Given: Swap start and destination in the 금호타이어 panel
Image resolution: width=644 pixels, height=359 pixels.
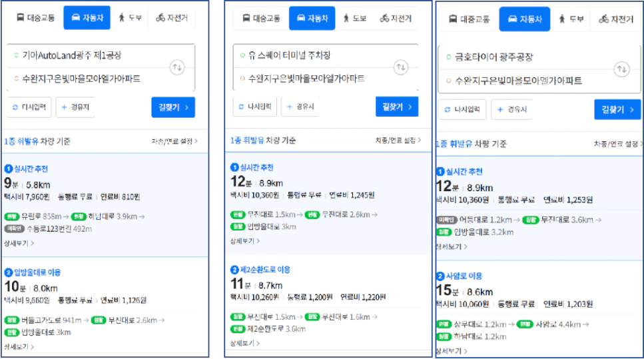Looking at the screenshot, I should click(622, 69).
